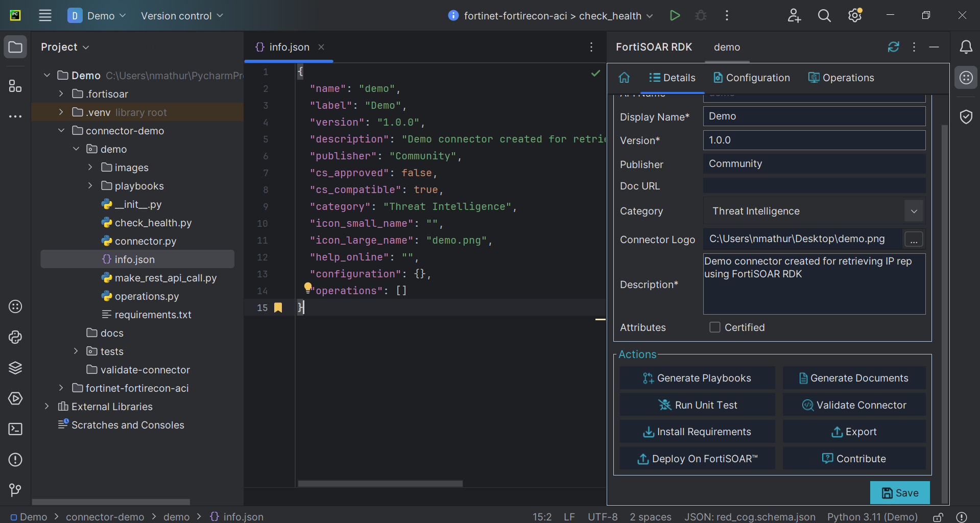Screen dimensions: 980x523
Task: Open the Search Everywhere magnifier icon
Action: tap(824, 15)
